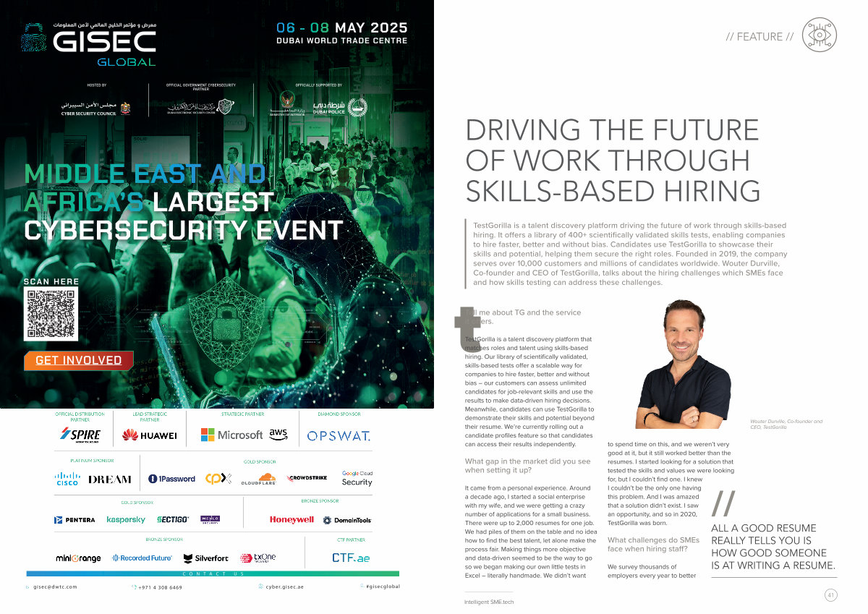This screenshot has height=614, width=868.
Task: Click the QR code under SCAN HERE
Action: [51, 314]
